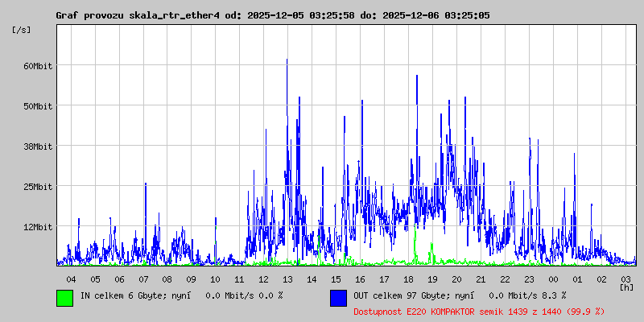Click the '23' hour label on the x-axis

(x=529, y=279)
